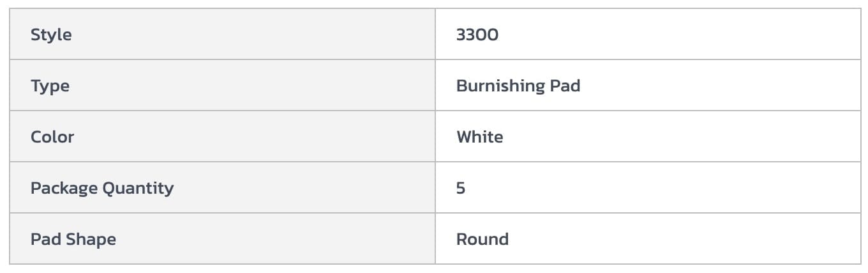Click the Style label cell
This screenshot has width=868, height=273.
(x=51, y=35)
